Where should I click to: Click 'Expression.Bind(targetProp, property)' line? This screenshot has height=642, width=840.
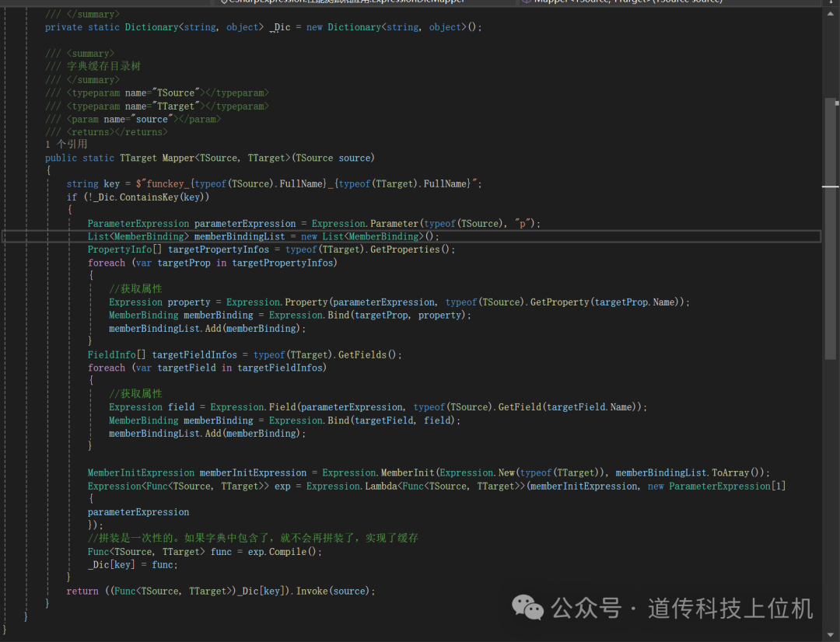pyautogui.click(x=290, y=315)
